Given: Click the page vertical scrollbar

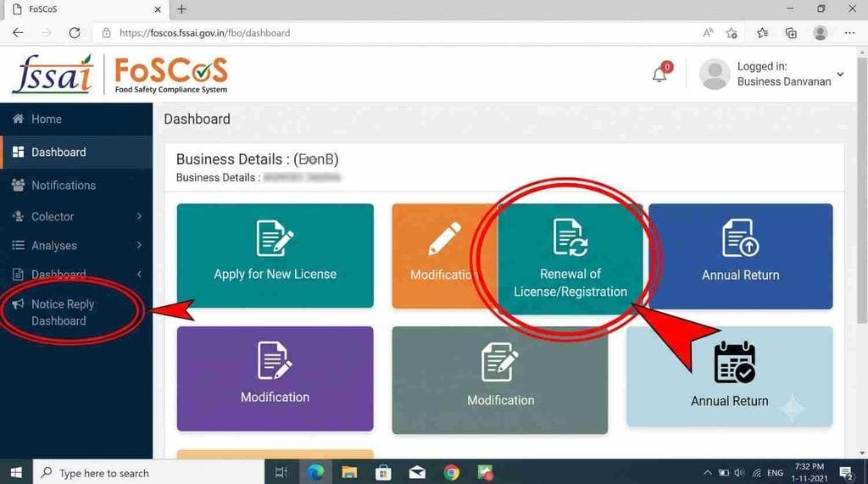Looking at the screenshot, I should click(x=862, y=189).
